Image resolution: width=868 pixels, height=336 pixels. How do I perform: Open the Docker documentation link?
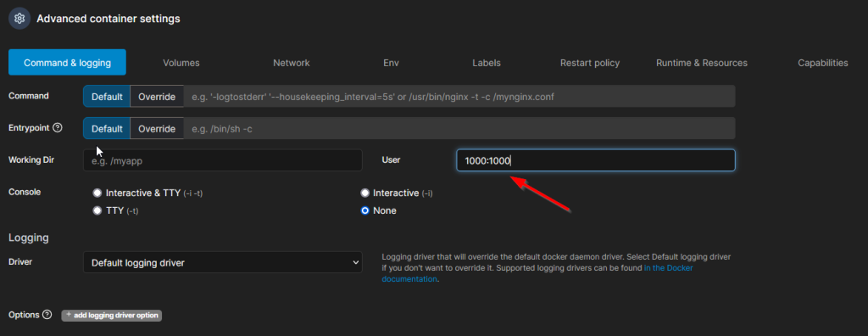pyautogui.click(x=537, y=274)
